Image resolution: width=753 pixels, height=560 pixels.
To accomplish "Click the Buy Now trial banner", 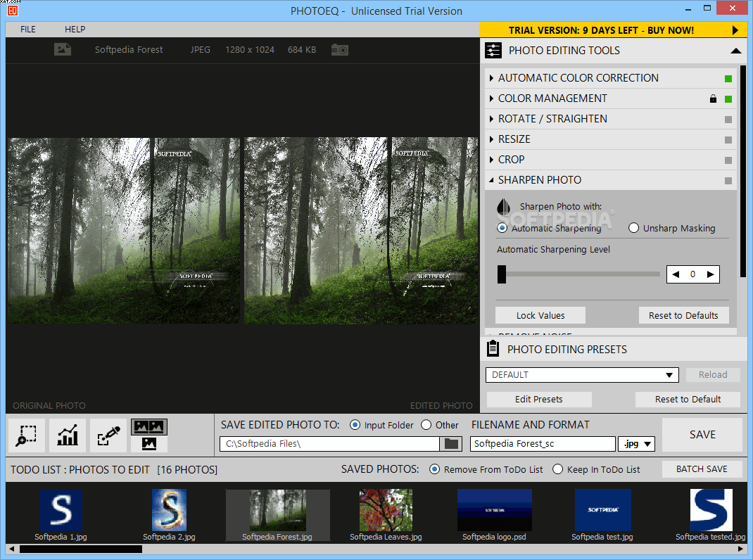I will click(x=613, y=30).
